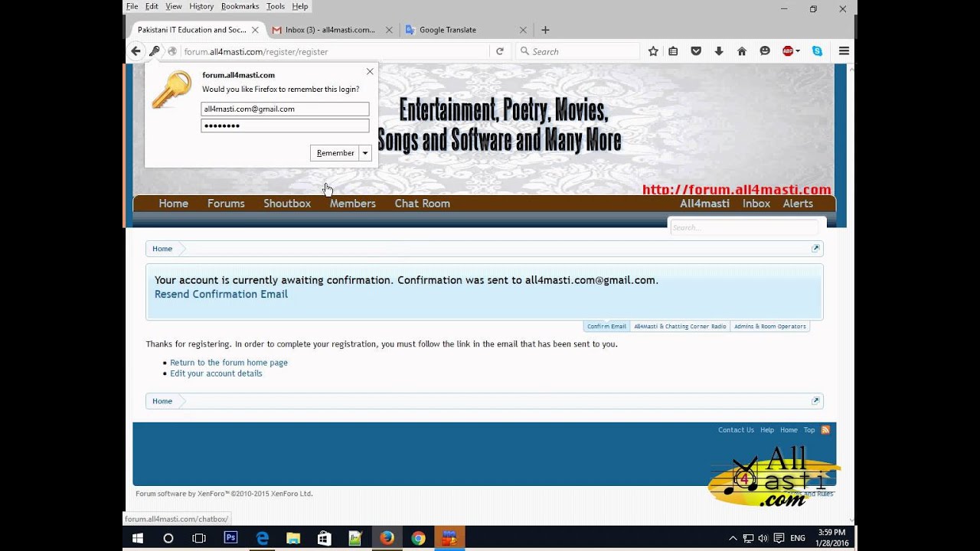This screenshot has height=551, width=980.
Task: Open quick navigation icon on top breadcrumb bar
Action: [x=815, y=249]
